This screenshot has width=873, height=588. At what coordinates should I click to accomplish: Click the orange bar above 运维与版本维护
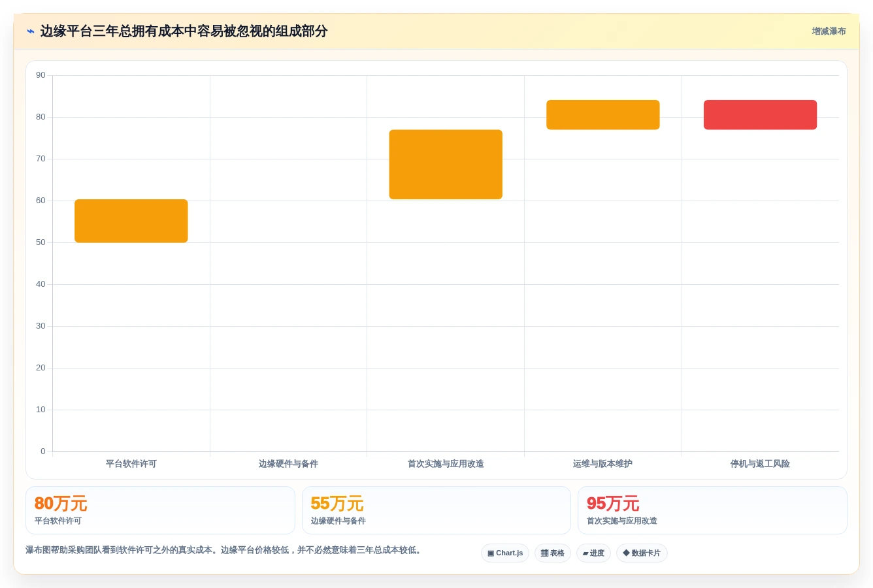pos(603,115)
